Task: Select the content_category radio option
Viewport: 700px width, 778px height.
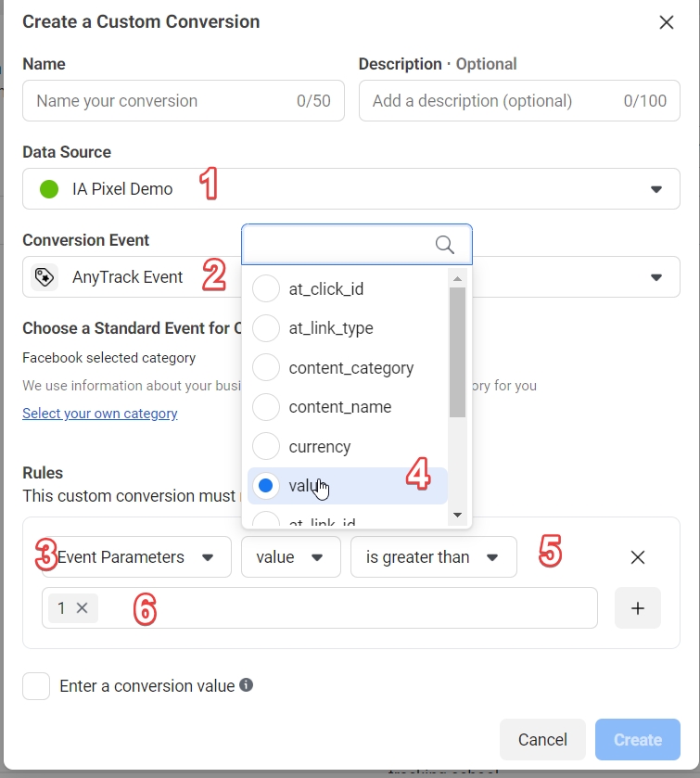Action: [x=266, y=368]
